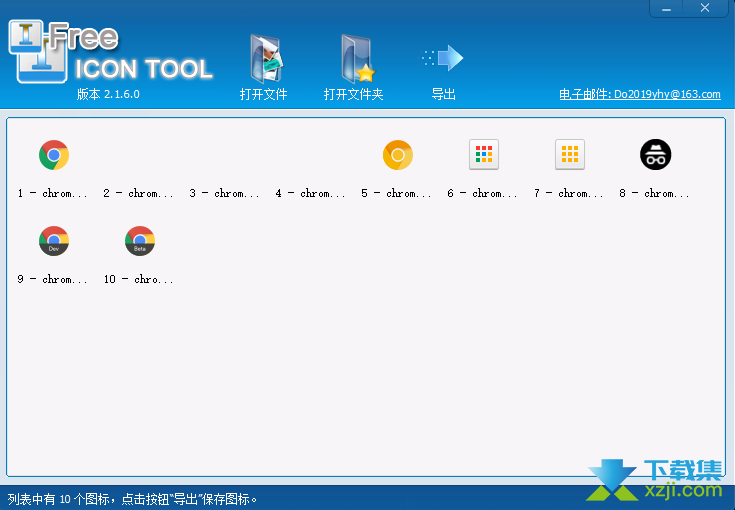Open a folder with 打开文件夹 icon
This screenshot has width=735, height=510.
point(358,59)
